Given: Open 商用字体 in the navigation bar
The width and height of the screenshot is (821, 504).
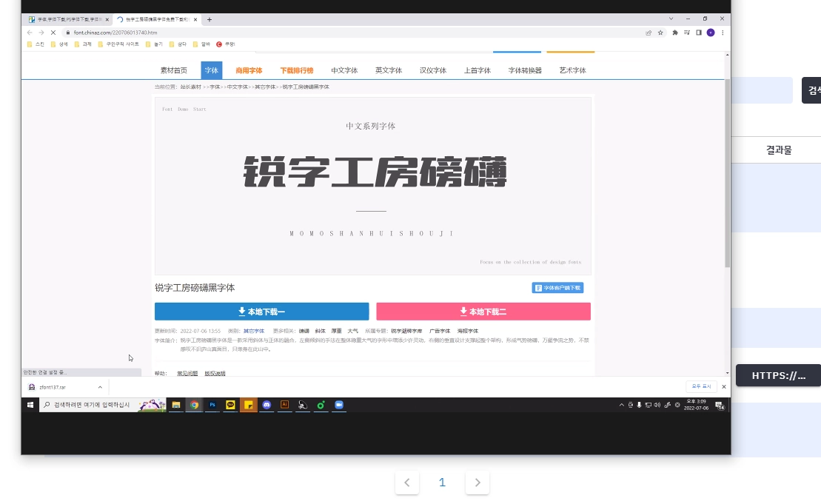Looking at the screenshot, I should (249, 70).
